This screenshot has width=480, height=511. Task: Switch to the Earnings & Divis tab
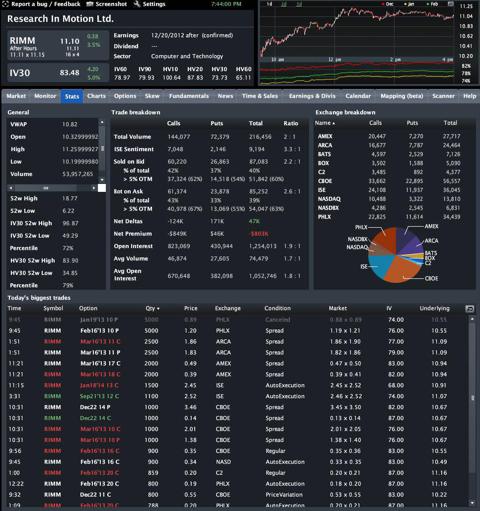tap(312, 96)
